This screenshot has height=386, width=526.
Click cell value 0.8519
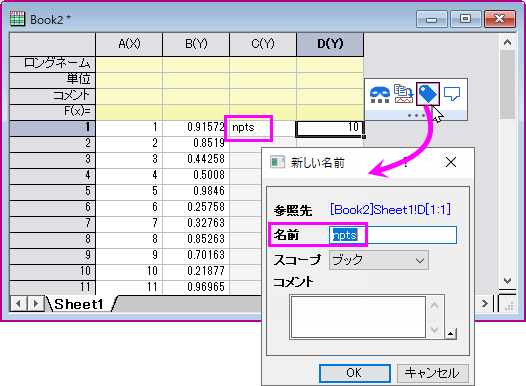click(x=196, y=143)
